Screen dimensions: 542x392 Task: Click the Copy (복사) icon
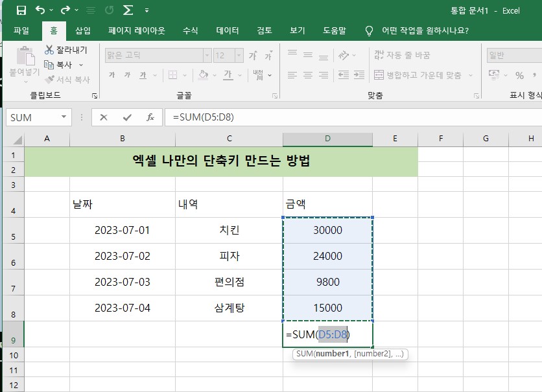point(50,63)
